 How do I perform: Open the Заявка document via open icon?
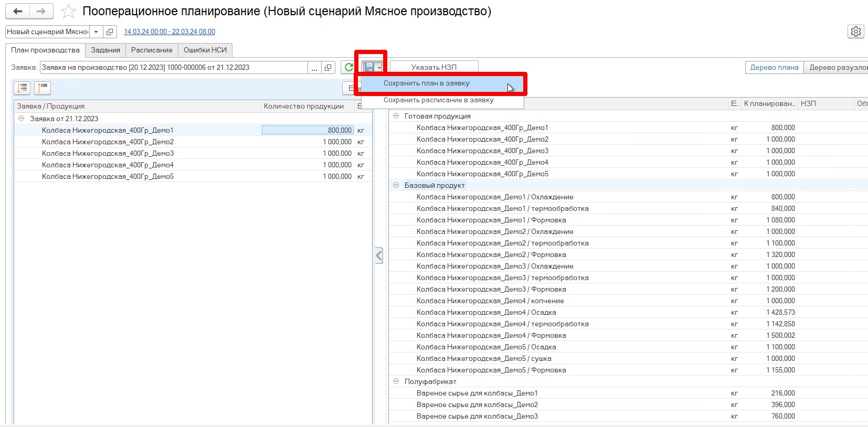pyautogui.click(x=328, y=68)
